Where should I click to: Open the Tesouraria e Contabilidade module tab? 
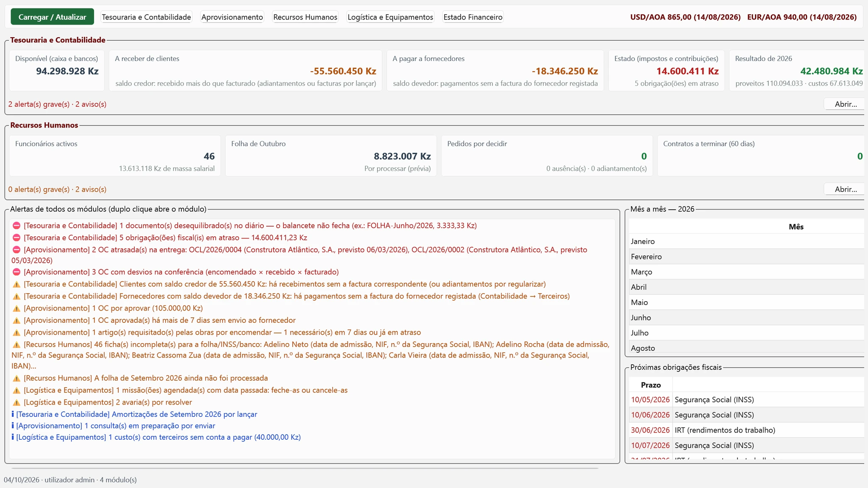(x=147, y=17)
